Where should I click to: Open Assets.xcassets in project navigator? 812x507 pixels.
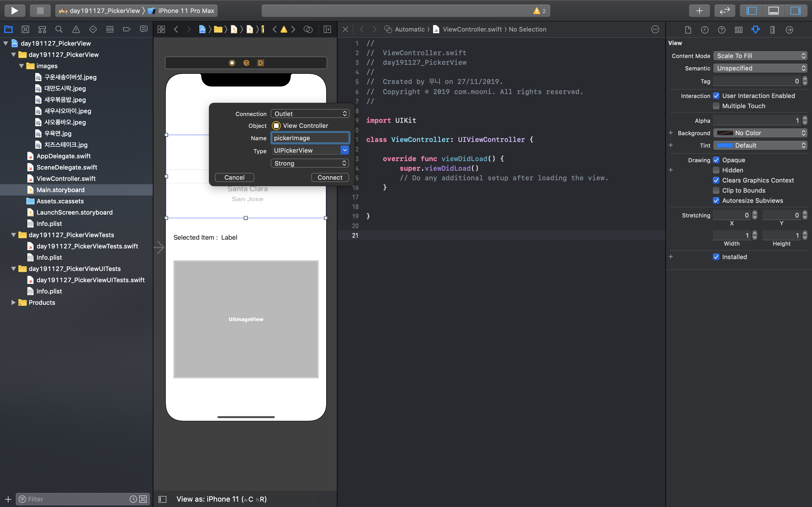pyautogui.click(x=60, y=201)
